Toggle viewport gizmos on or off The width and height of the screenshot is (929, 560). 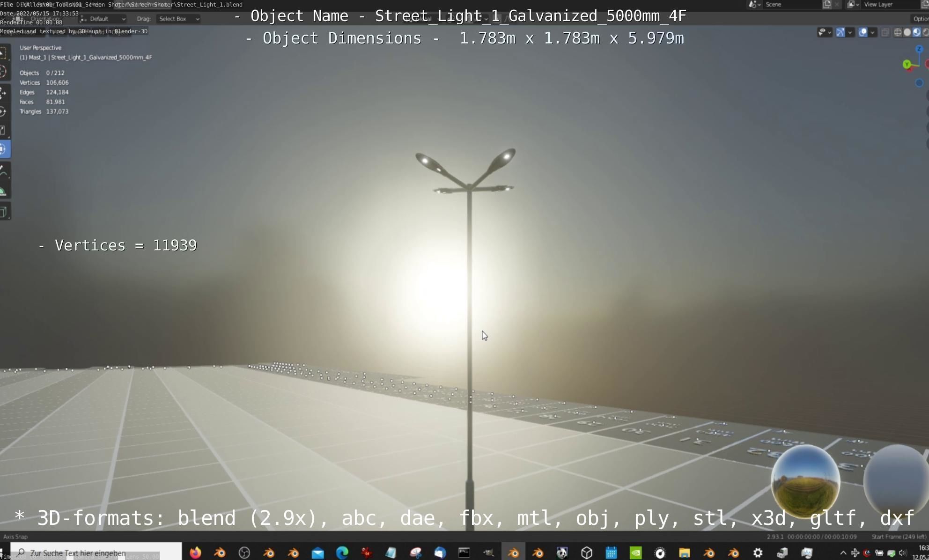[x=840, y=32]
